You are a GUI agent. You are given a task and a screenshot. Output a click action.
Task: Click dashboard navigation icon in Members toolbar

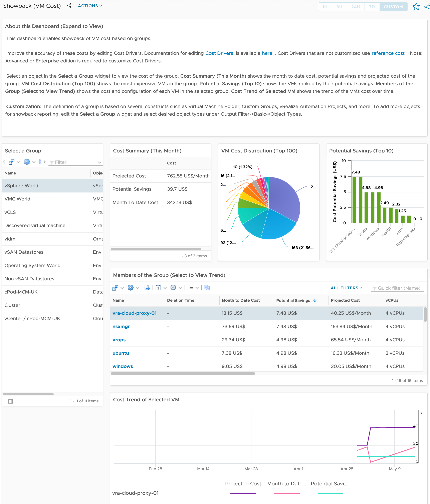pos(115,288)
